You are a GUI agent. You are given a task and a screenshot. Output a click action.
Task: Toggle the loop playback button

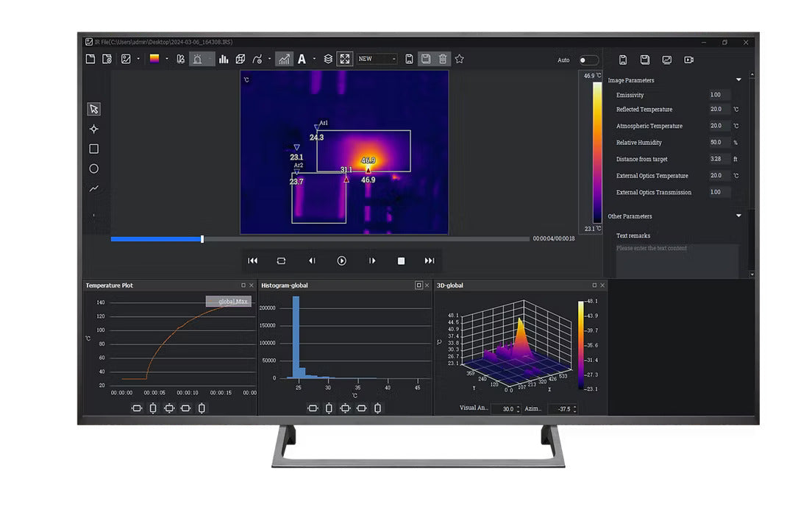click(281, 260)
